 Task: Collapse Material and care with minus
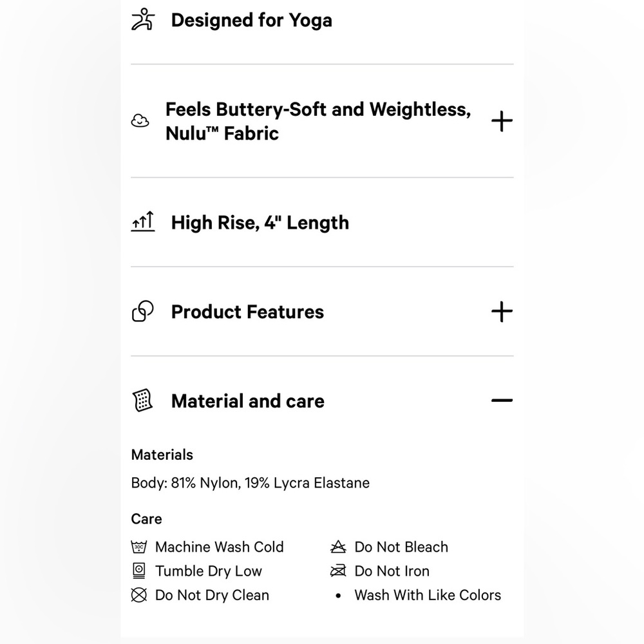(x=502, y=401)
